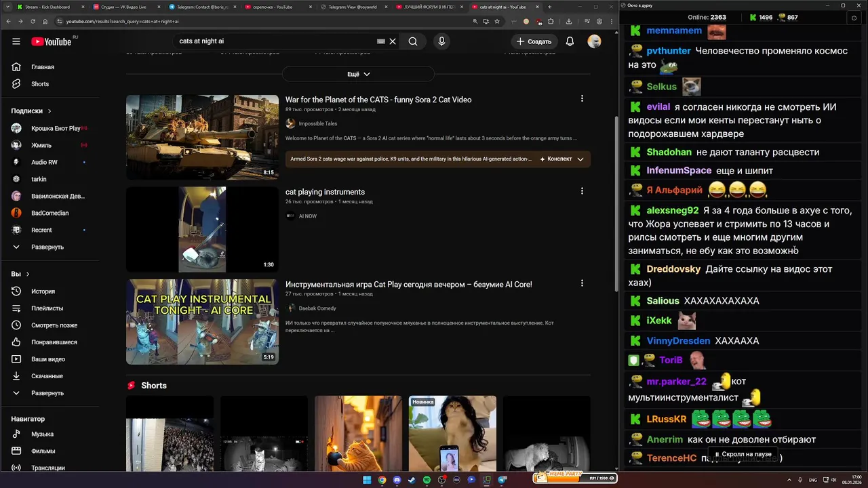Expand the Вы section header
The width and height of the screenshot is (868, 488).
[20, 274]
